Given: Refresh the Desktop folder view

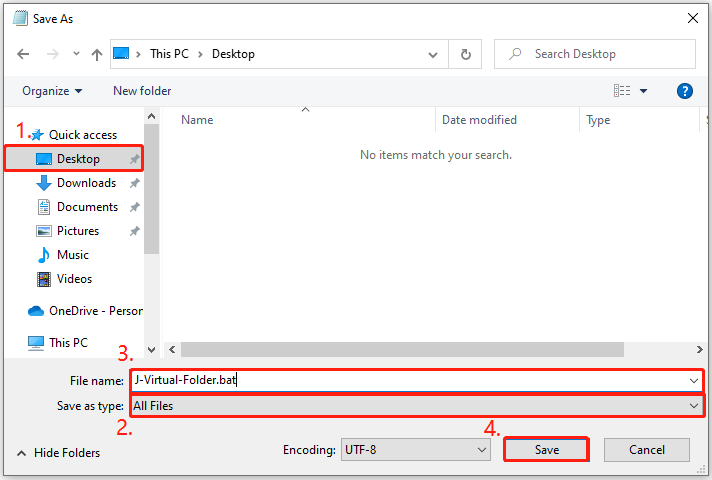Looking at the screenshot, I should click(465, 54).
